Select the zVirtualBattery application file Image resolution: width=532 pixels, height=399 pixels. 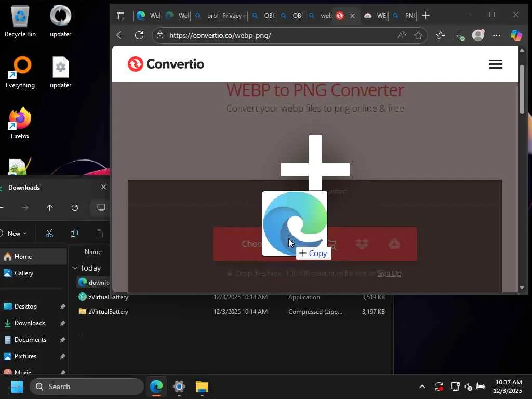232,297
